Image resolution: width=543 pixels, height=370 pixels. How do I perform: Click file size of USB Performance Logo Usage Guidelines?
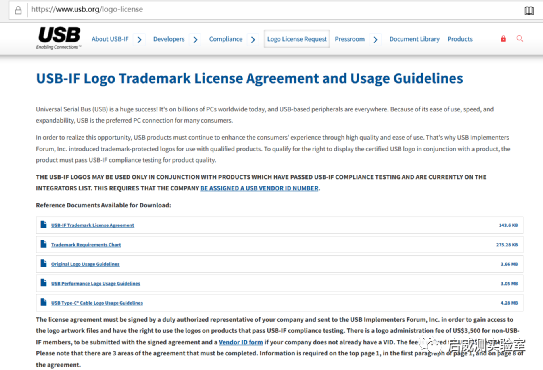click(509, 283)
